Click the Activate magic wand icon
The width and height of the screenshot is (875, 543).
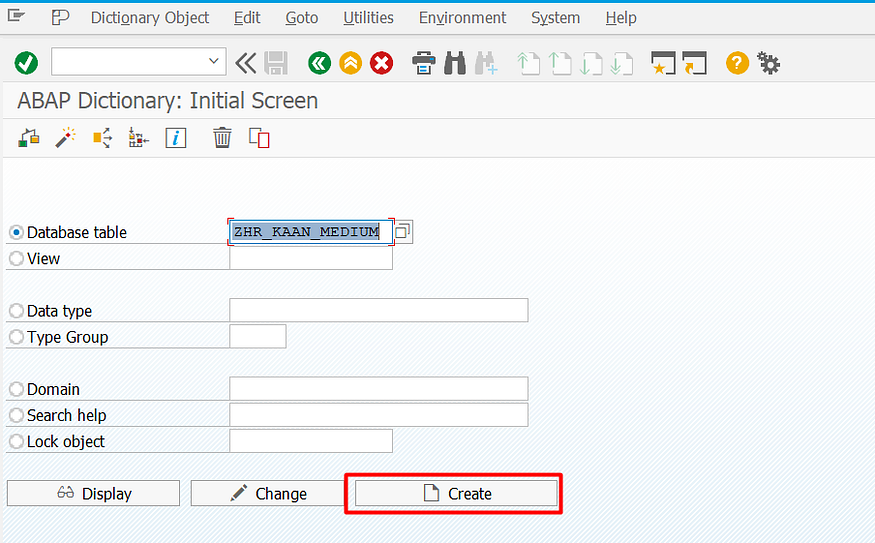[65, 137]
